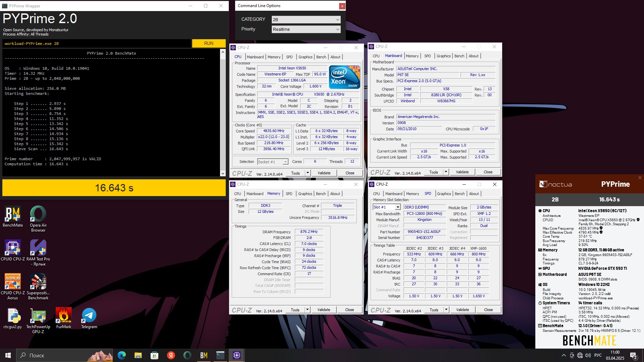
Task: Open RAM Test Pro shortcut icon
Action: pos(38,253)
